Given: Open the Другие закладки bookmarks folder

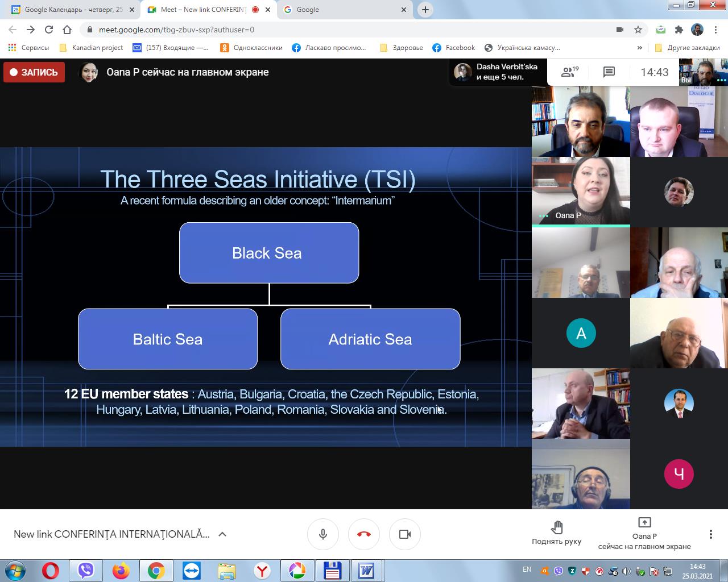Looking at the screenshot, I should tap(687, 48).
